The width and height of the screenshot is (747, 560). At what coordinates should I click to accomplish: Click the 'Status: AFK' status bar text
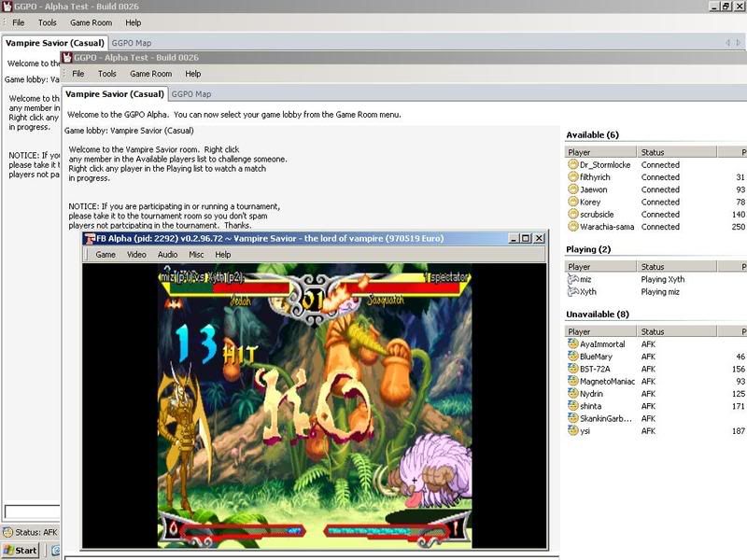[36, 532]
